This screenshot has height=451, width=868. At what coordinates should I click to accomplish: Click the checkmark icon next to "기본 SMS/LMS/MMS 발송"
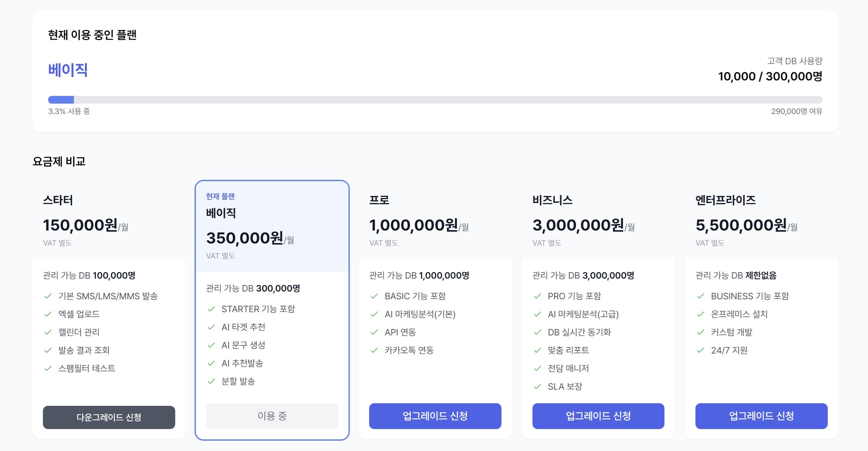tap(47, 296)
